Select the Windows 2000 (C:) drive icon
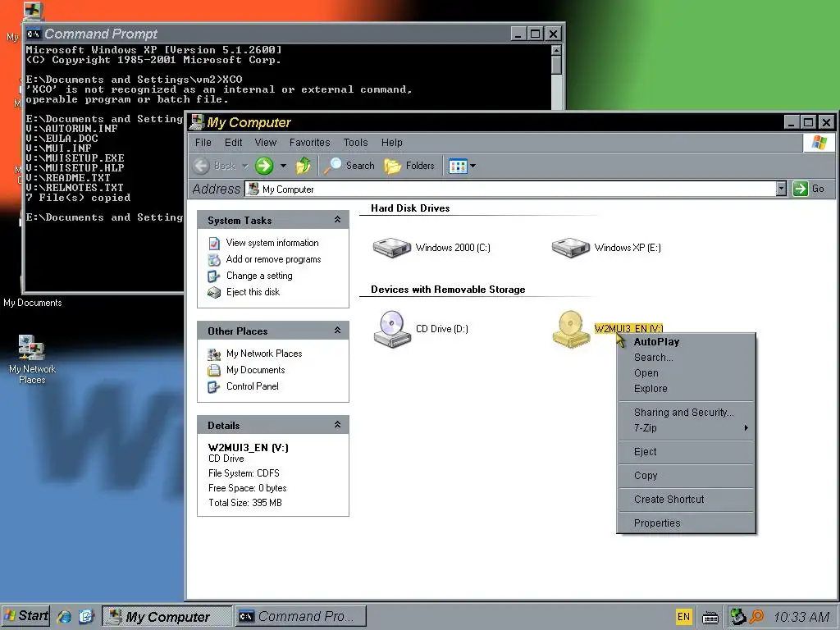The width and height of the screenshot is (840, 630). click(391, 248)
